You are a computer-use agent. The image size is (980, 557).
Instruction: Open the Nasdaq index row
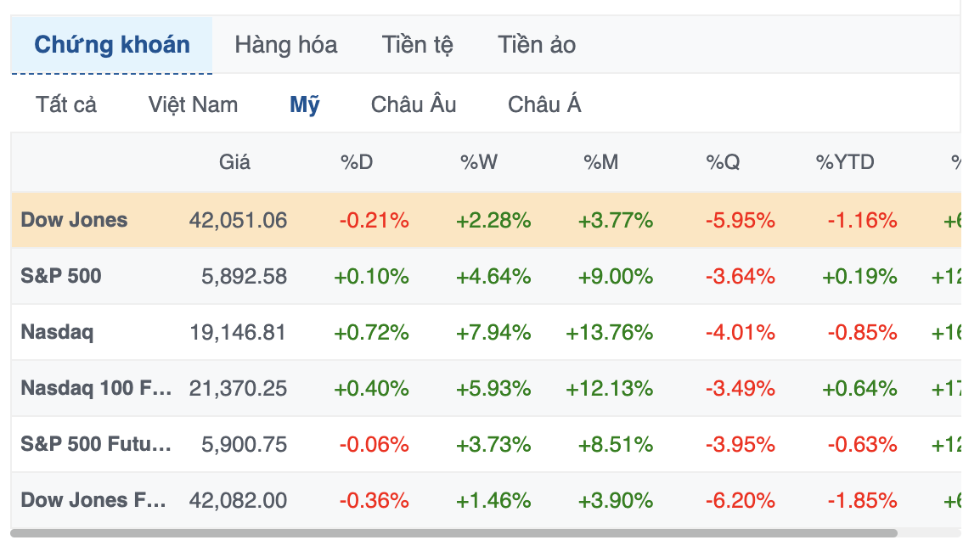(x=57, y=332)
